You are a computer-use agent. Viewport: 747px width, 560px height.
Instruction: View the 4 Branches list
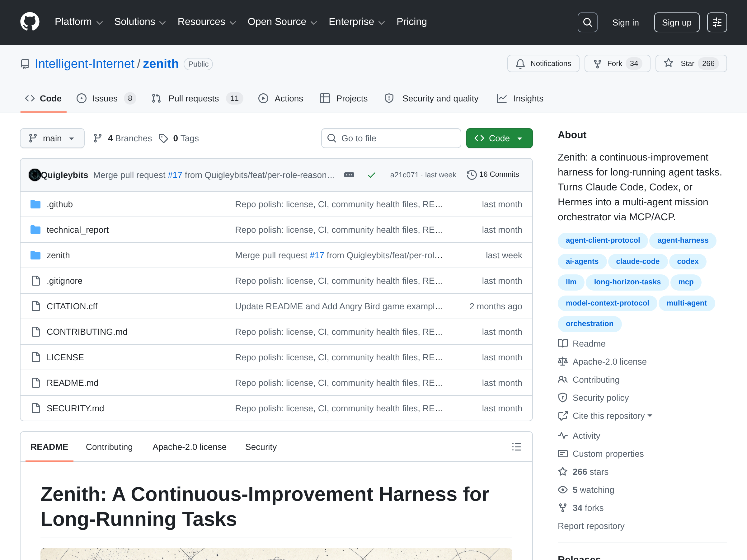pos(123,138)
